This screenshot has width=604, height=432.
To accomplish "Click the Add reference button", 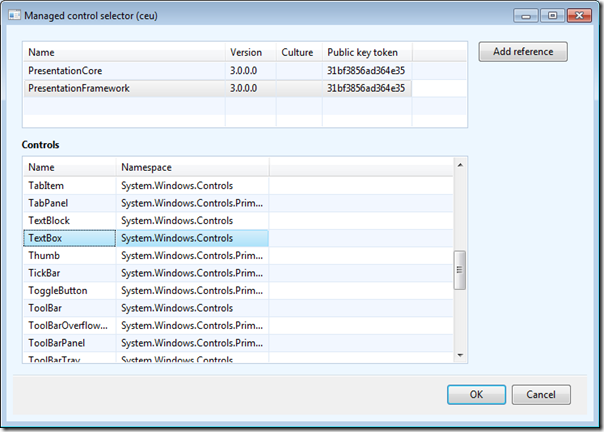I will click(522, 52).
